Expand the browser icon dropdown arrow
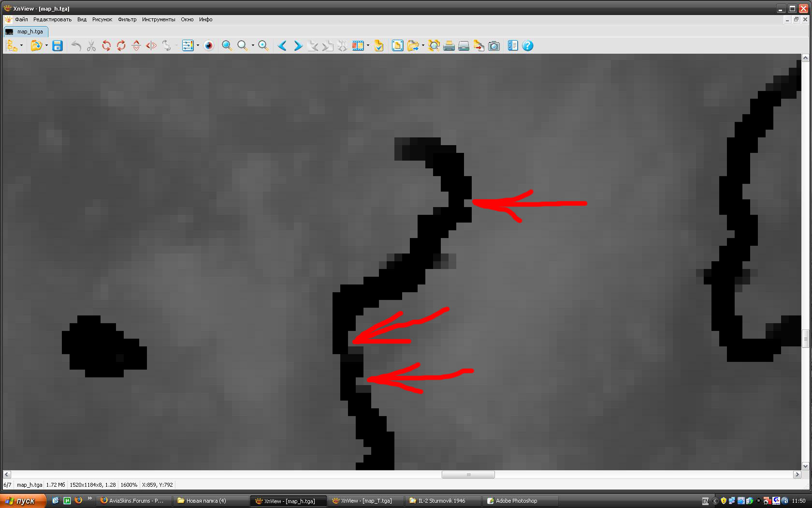Image resolution: width=812 pixels, height=508 pixels. click(21, 45)
